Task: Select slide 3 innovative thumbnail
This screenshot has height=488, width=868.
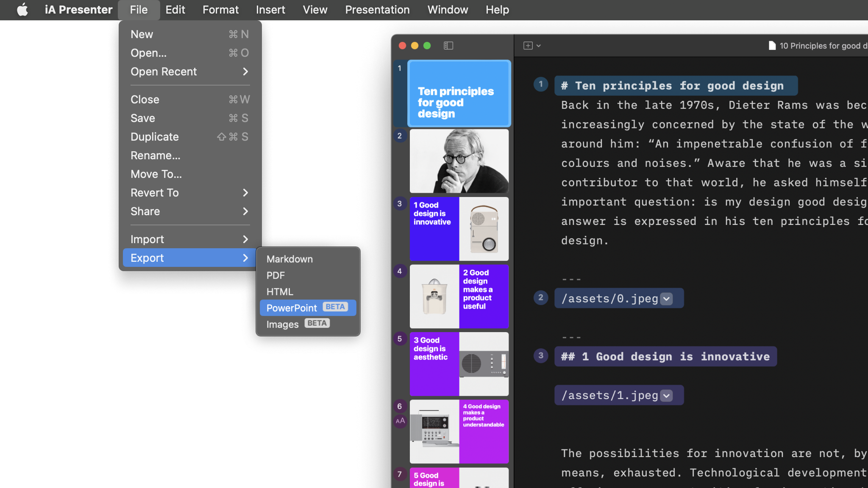Action: [459, 229]
